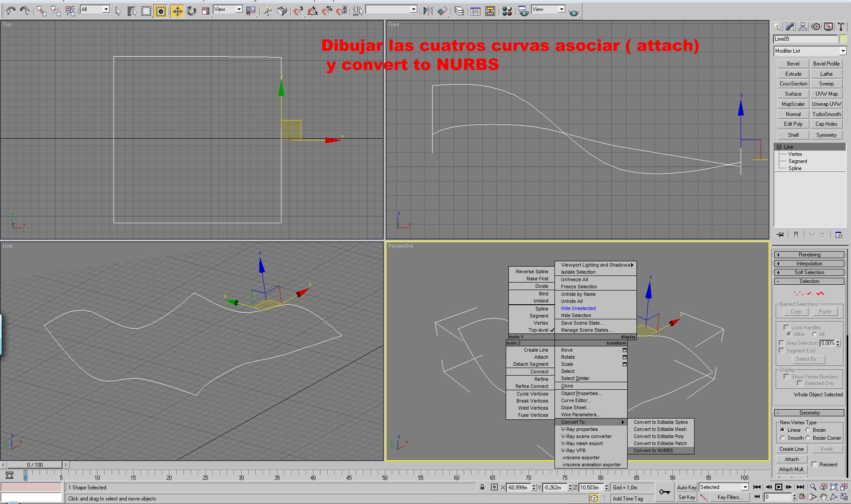The width and height of the screenshot is (851, 504).
Task: Open the Material Editor icon
Action: [x=507, y=11]
